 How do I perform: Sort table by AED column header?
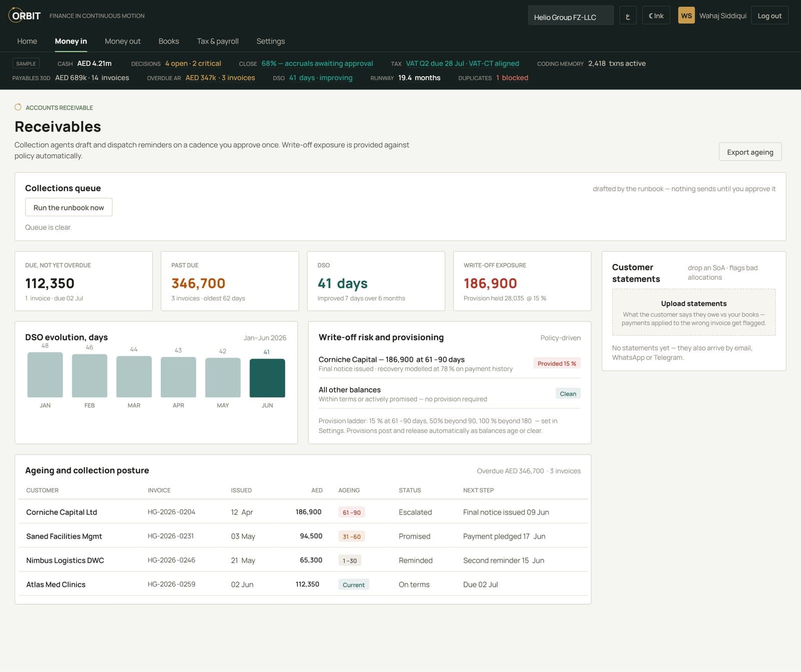pos(317,490)
